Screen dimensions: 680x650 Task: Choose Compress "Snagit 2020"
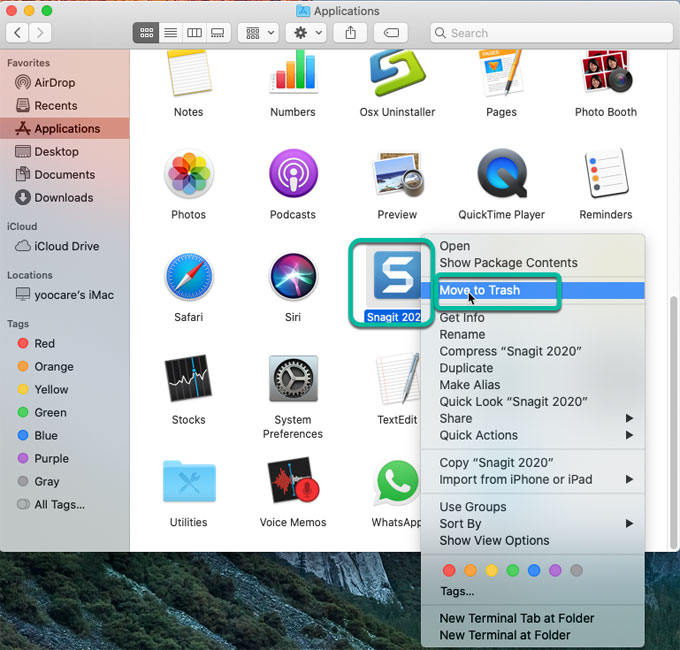pos(533,351)
